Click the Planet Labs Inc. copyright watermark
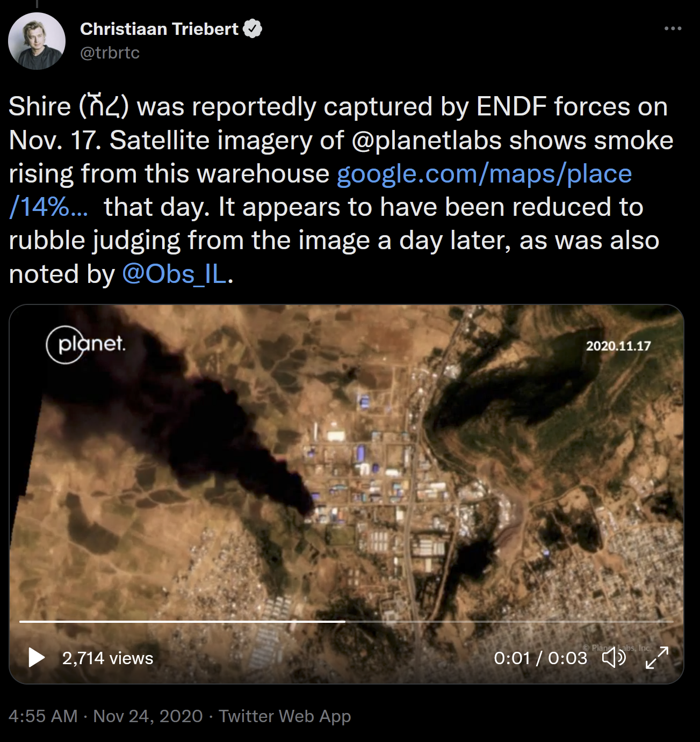700x742 pixels. (x=617, y=648)
